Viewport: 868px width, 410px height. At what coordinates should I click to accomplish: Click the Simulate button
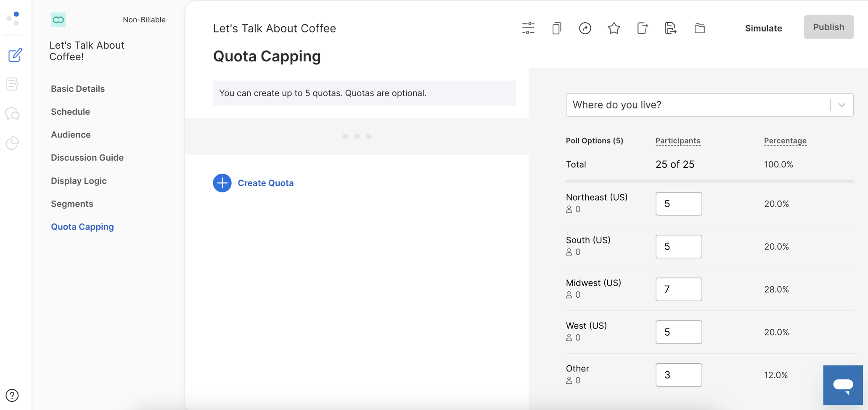[763, 28]
